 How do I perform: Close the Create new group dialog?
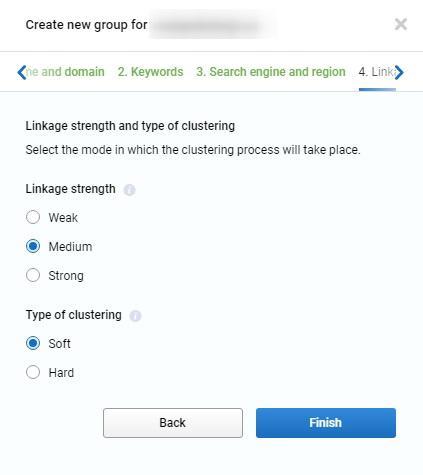pos(400,24)
